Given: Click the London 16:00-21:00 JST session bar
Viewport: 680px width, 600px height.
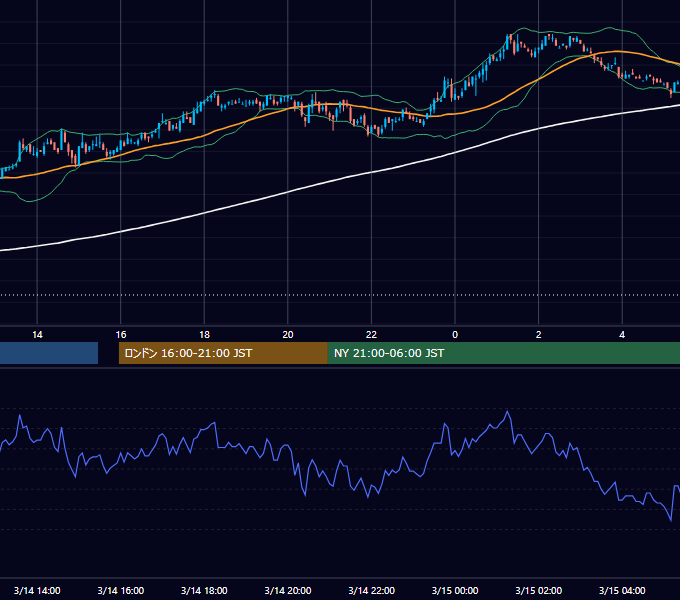Looking at the screenshot, I should click(223, 353).
